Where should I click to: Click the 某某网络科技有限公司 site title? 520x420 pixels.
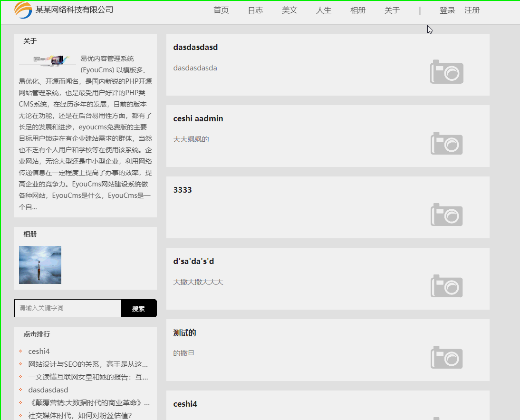pyautogui.click(x=74, y=10)
